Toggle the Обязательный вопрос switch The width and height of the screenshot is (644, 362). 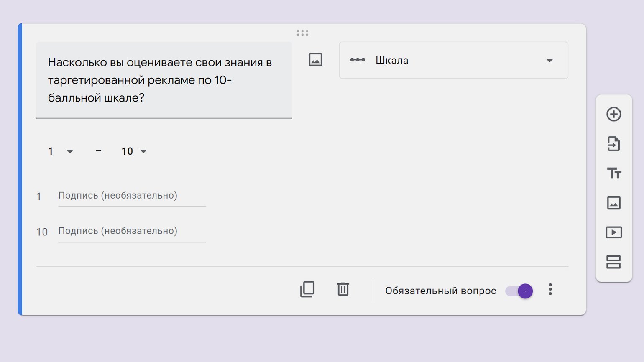pos(519,291)
